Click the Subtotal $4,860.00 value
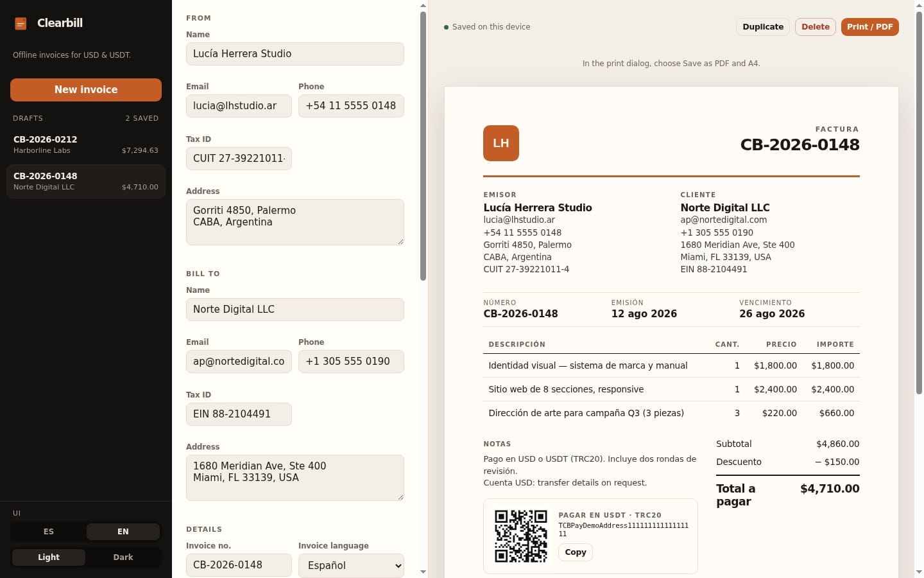Image resolution: width=924 pixels, height=578 pixels. pyautogui.click(x=837, y=444)
